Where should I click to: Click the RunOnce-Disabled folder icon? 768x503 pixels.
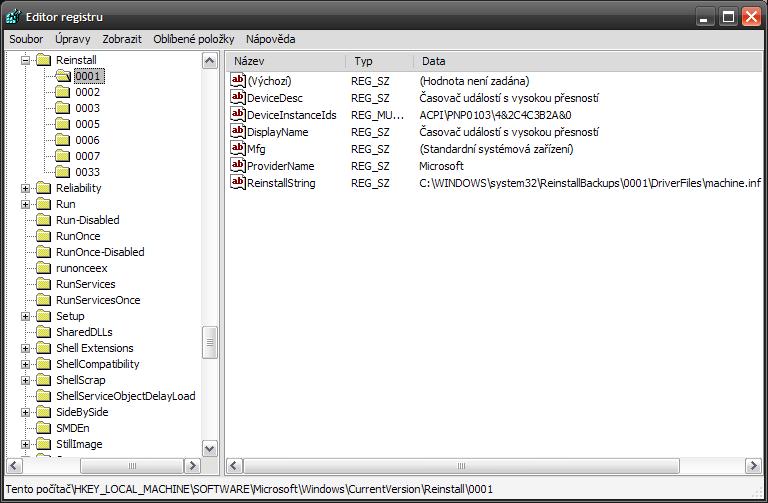44,252
